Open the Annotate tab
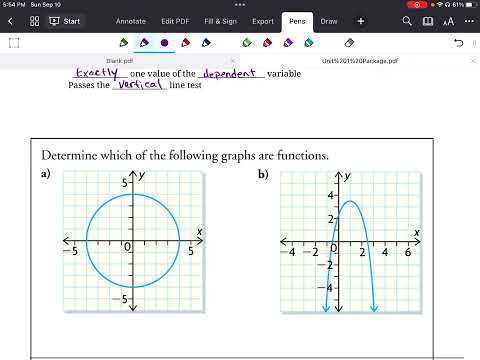Viewport: 480px width, 360px height. point(131,21)
